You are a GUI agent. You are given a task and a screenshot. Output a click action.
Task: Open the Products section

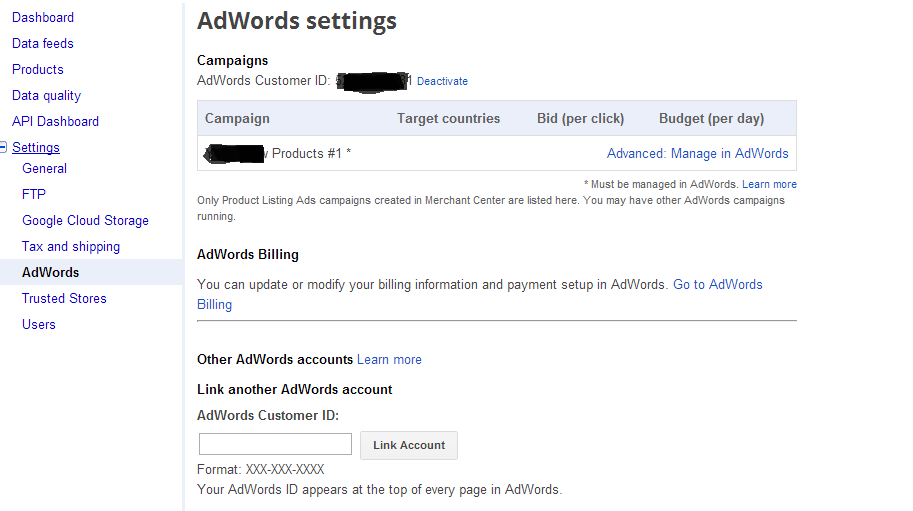click(x=38, y=69)
